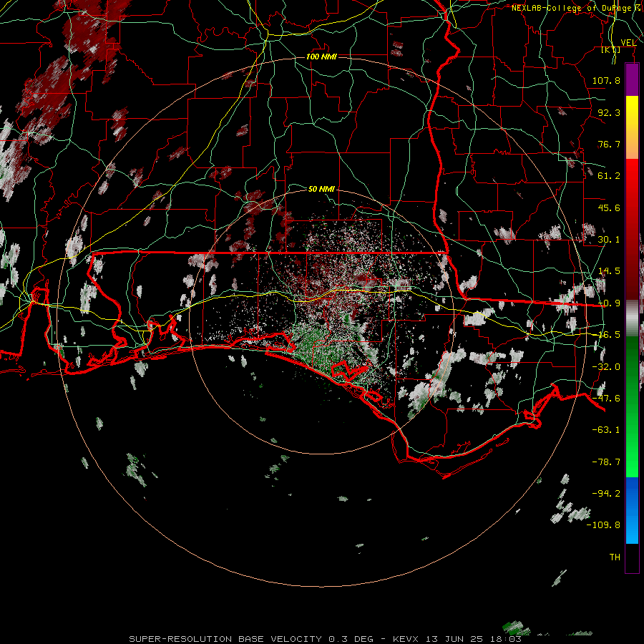
Task: Click the TH threshold legend label
Action: [615, 557]
